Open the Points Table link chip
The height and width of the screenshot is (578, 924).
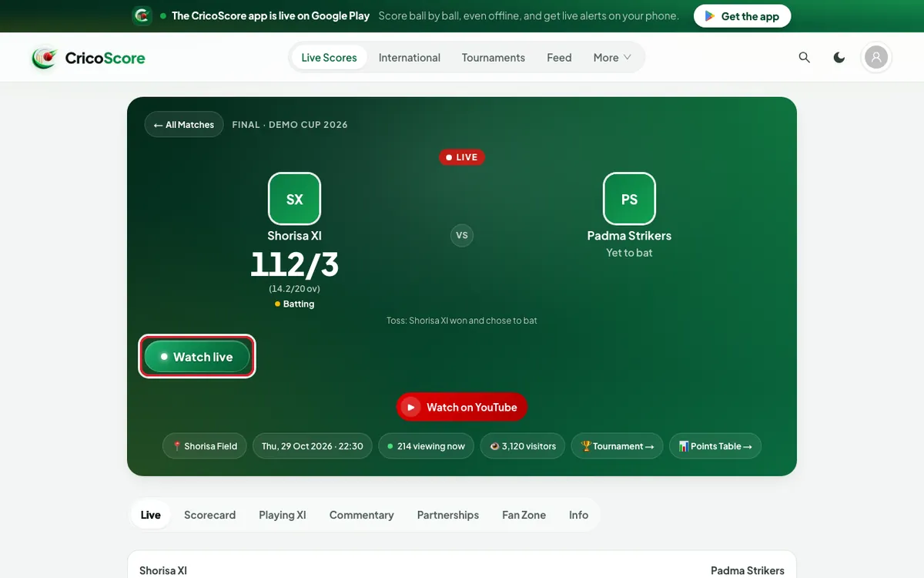coord(715,446)
